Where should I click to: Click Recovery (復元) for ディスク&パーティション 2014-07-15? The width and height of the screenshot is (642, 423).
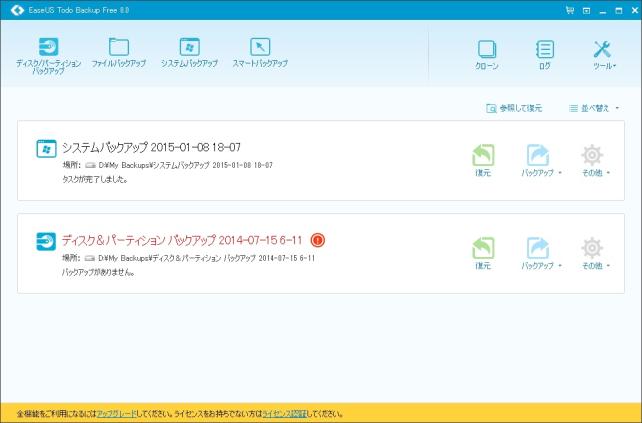[x=483, y=253]
